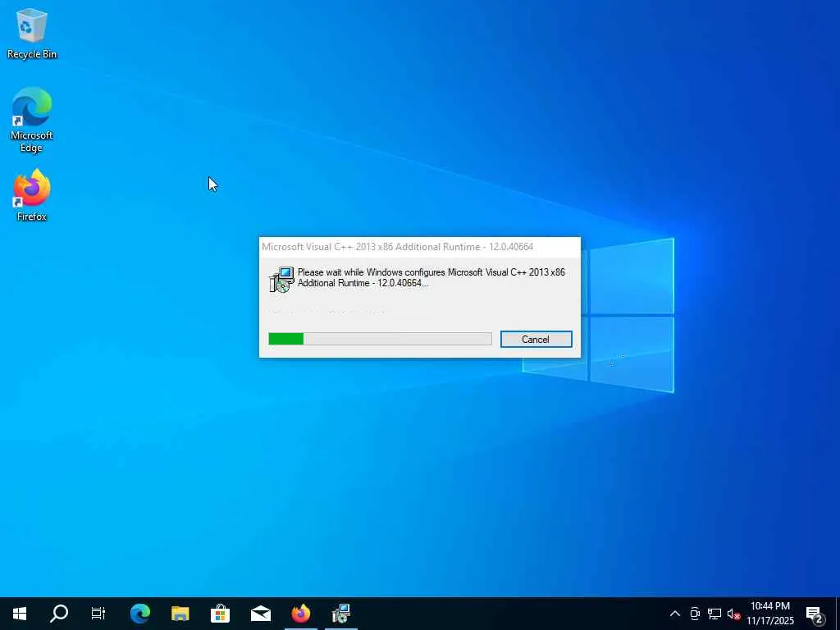This screenshot has width=840, height=630.
Task: Open File Explorer from the taskbar
Action: (x=180, y=614)
